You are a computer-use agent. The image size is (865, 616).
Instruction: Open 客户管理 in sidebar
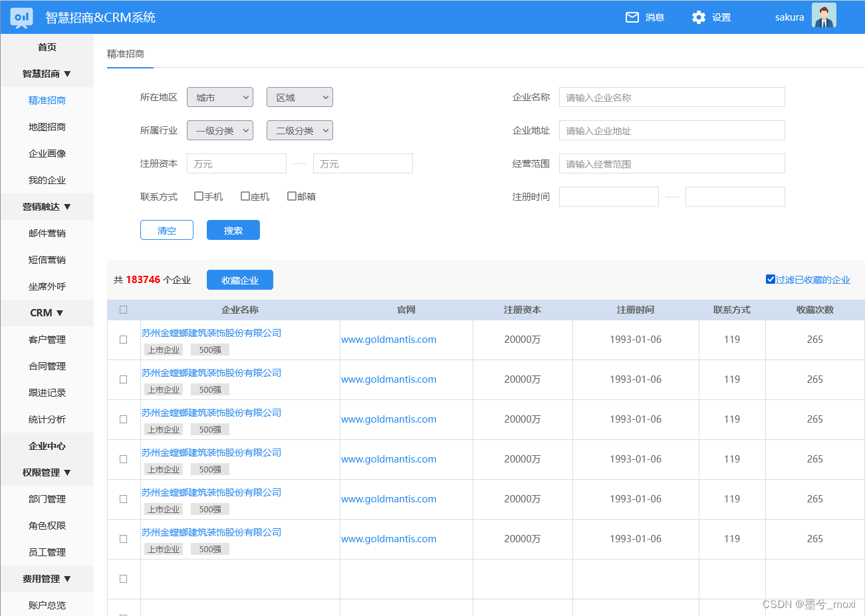click(x=47, y=340)
